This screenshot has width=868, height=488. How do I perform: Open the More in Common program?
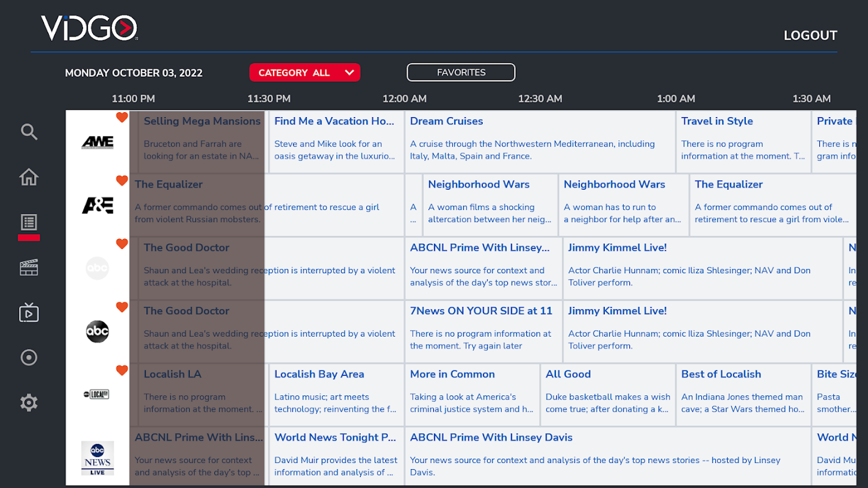point(472,395)
